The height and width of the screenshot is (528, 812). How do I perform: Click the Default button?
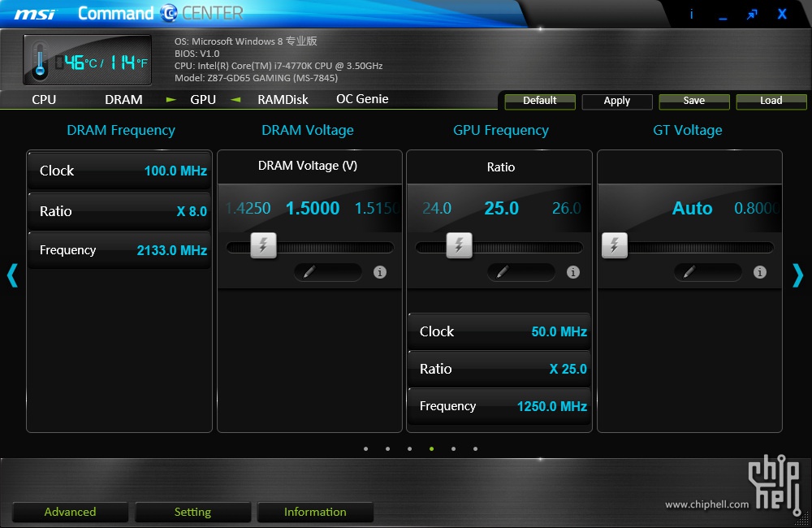point(540,101)
